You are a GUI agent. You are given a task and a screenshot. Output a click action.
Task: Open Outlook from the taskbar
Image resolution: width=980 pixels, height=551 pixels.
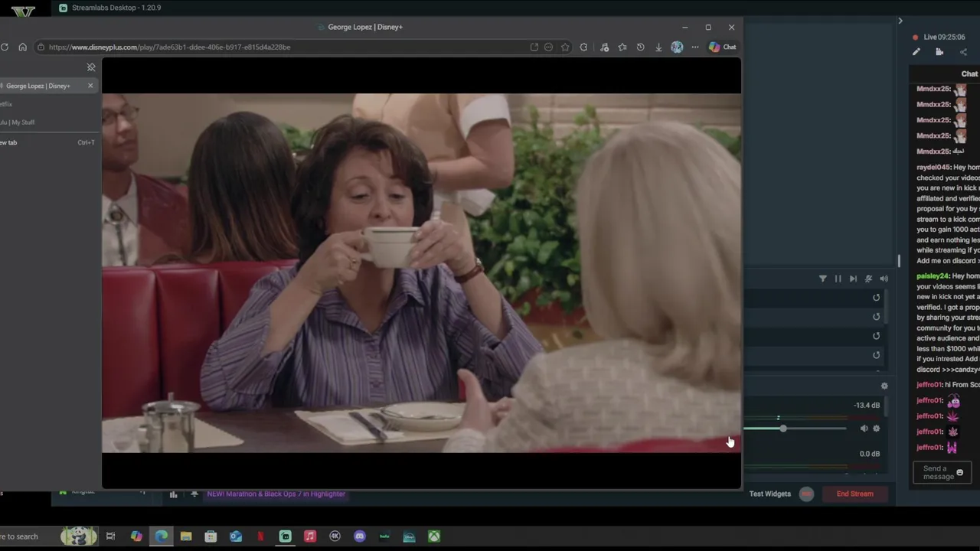236,536
